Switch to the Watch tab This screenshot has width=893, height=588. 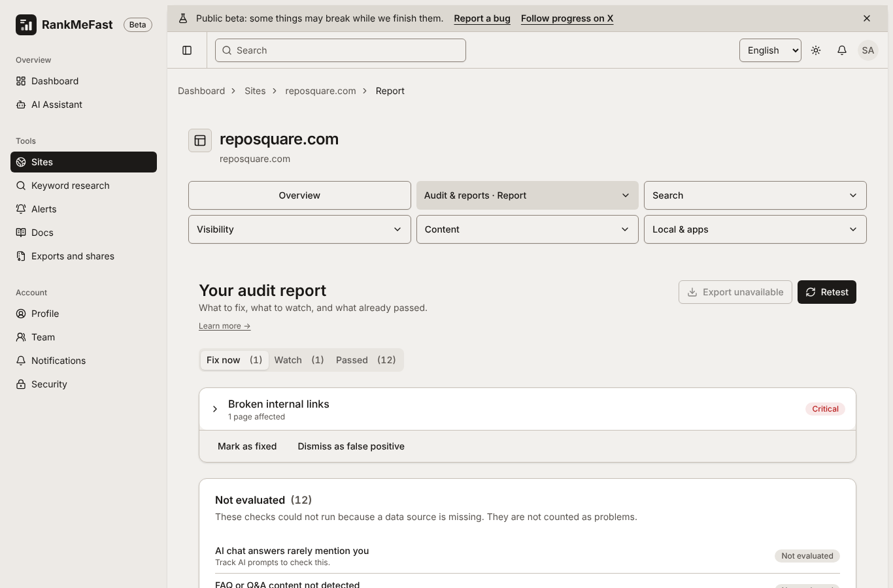click(299, 360)
